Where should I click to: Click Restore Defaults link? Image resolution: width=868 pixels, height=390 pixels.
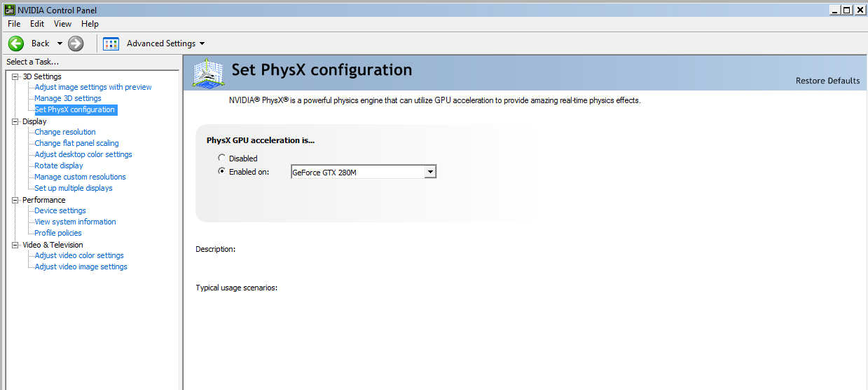[827, 81]
